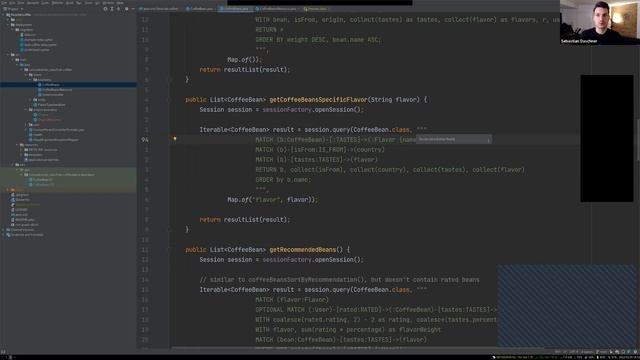Click Select Opened File crosshair icon in Project panel
The width and height of the screenshot is (640, 360).
click(105, 9)
